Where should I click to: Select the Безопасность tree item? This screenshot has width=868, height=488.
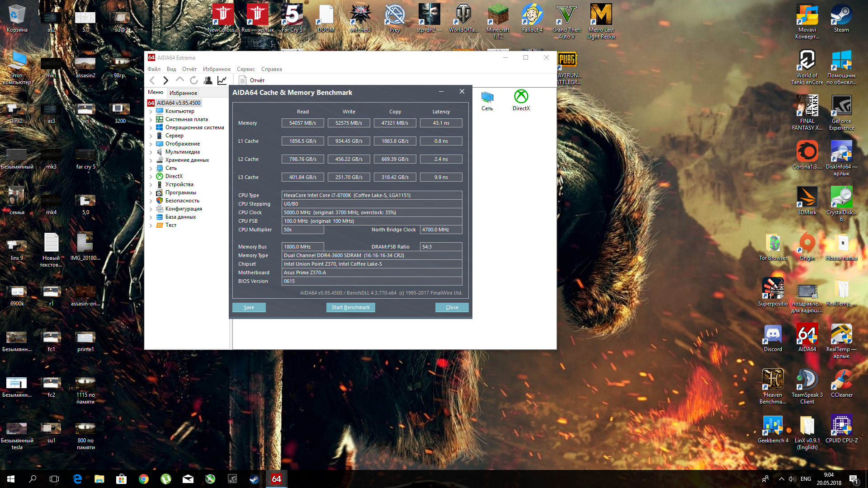tap(182, 201)
